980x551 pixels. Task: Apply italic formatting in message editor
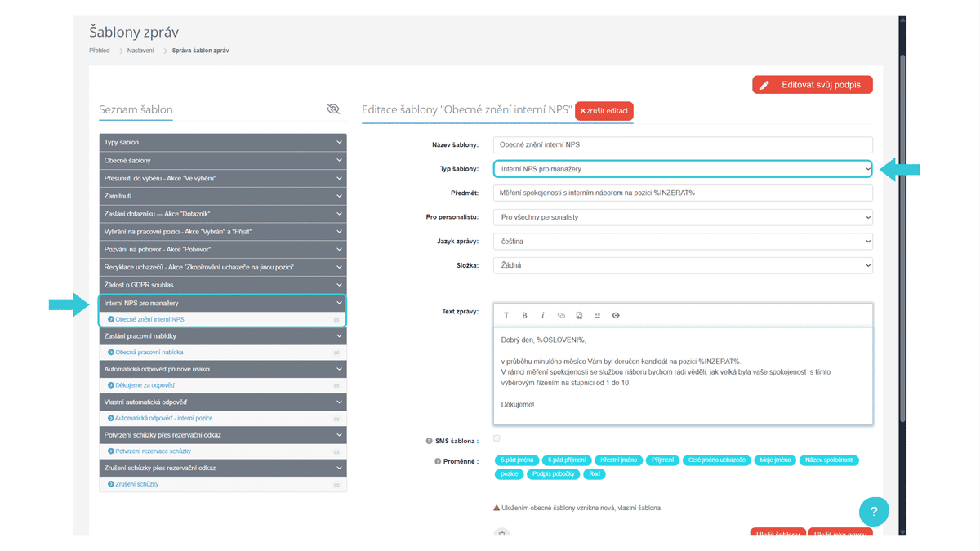[542, 315]
